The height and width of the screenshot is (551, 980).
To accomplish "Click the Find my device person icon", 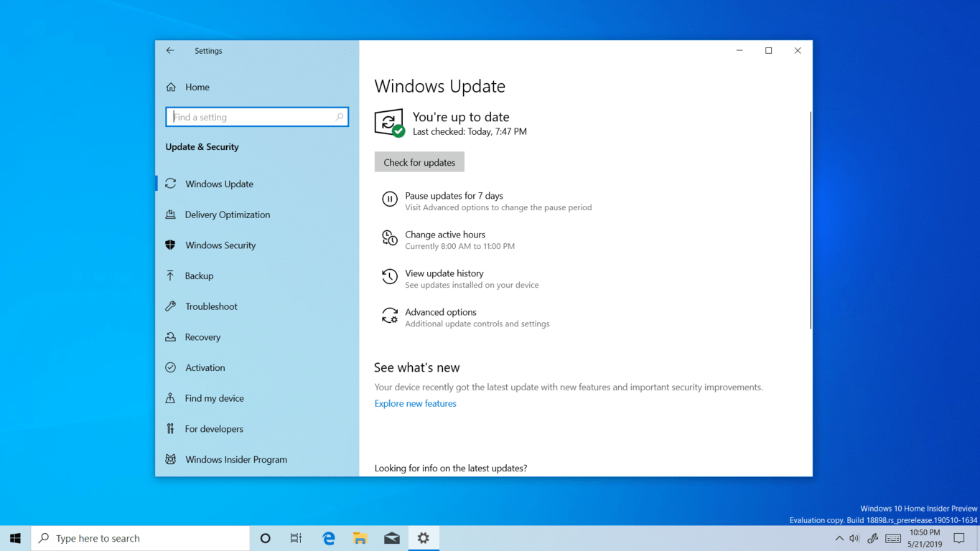I will [171, 398].
